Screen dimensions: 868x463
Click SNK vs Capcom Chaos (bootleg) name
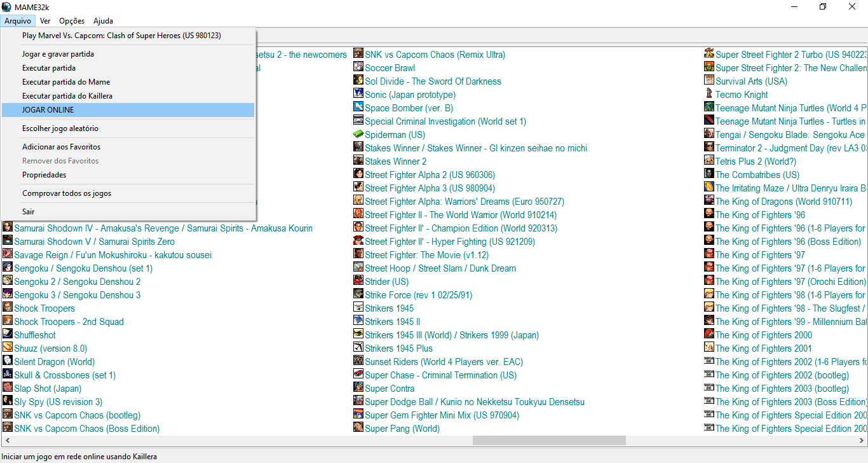click(78, 415)
